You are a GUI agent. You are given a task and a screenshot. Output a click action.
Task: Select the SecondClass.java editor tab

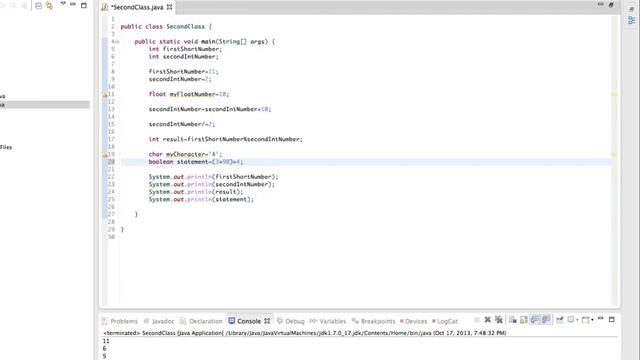coord(137,7)
